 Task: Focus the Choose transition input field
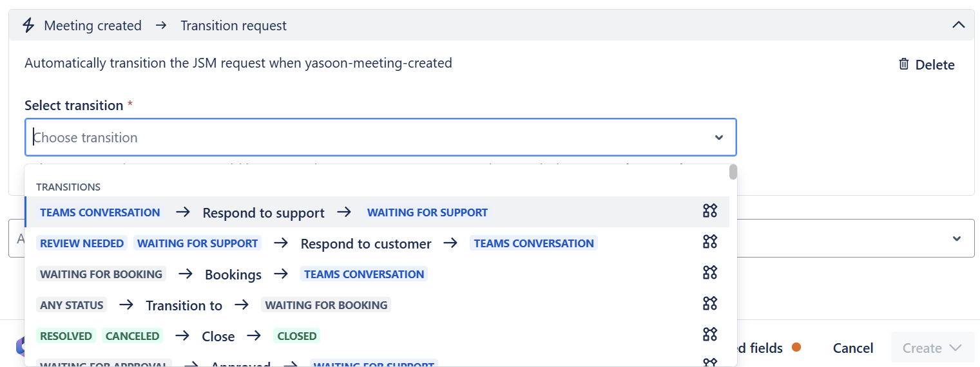point(367,138)
